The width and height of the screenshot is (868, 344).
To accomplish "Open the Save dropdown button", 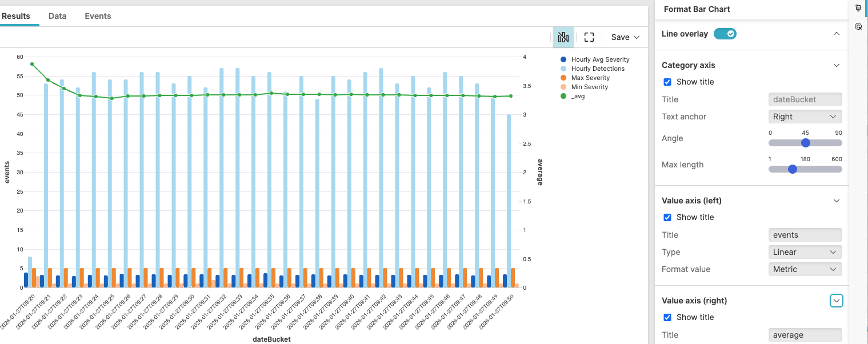I will (624, 37).
